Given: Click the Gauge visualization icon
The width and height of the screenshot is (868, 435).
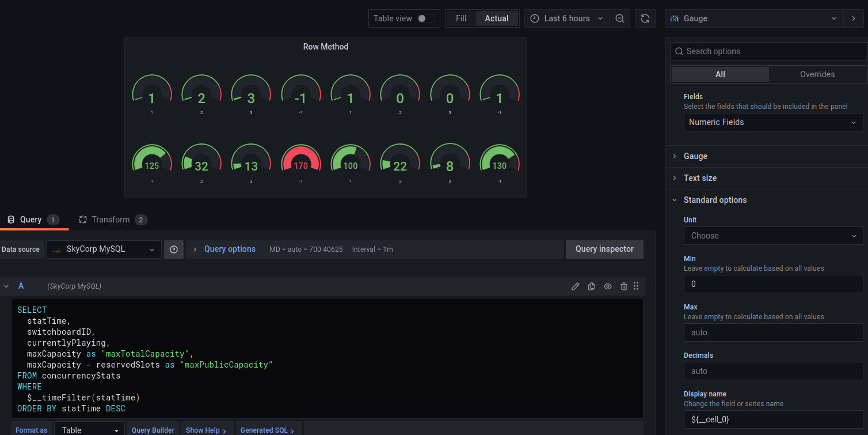Looking at the screenshot, I should click(675, 18).
